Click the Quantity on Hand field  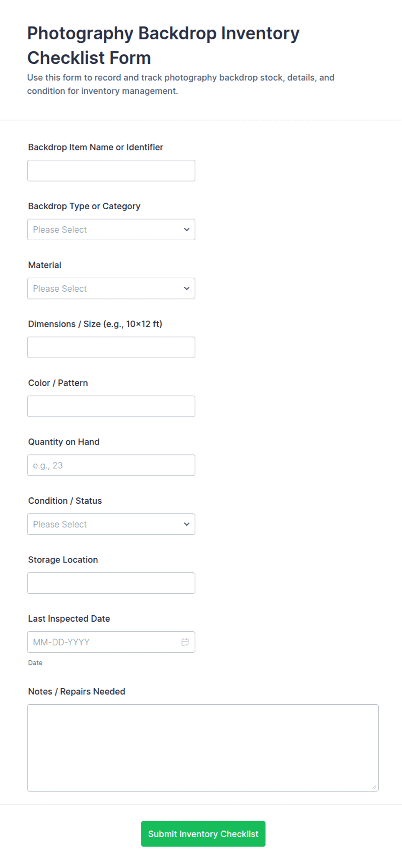tap(111, 465)
